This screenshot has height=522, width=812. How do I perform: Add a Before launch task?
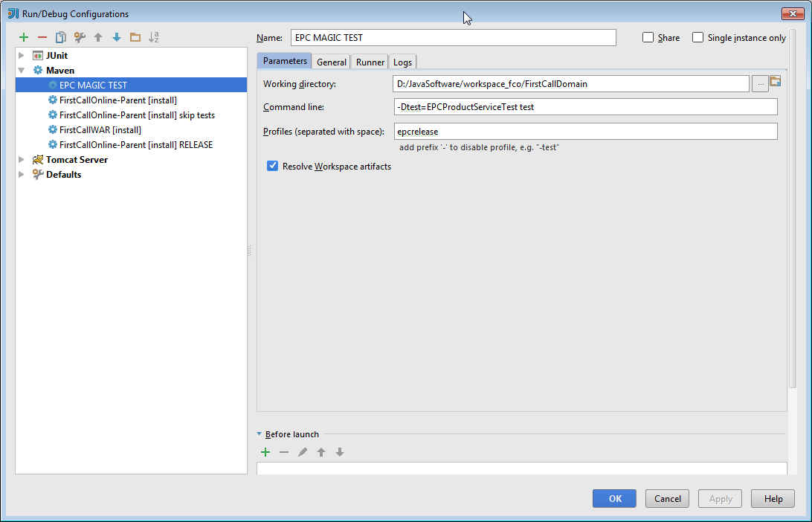(265, 452)
